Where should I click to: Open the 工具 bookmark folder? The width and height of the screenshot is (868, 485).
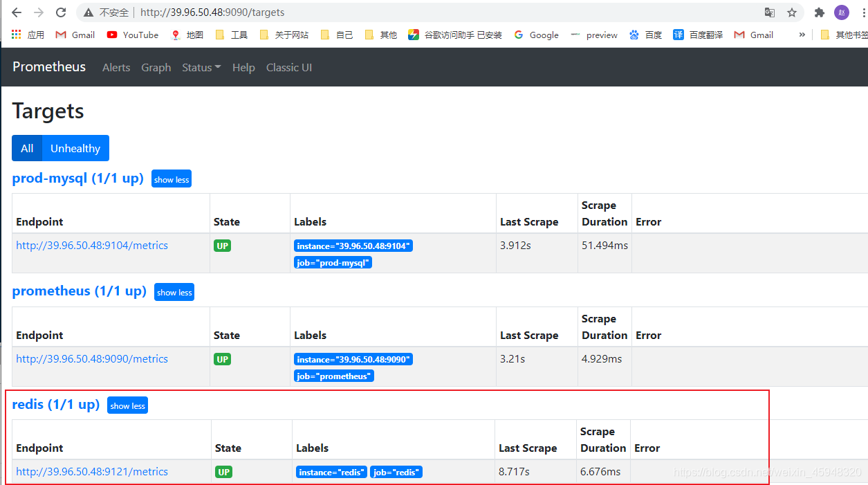[232, 35]
